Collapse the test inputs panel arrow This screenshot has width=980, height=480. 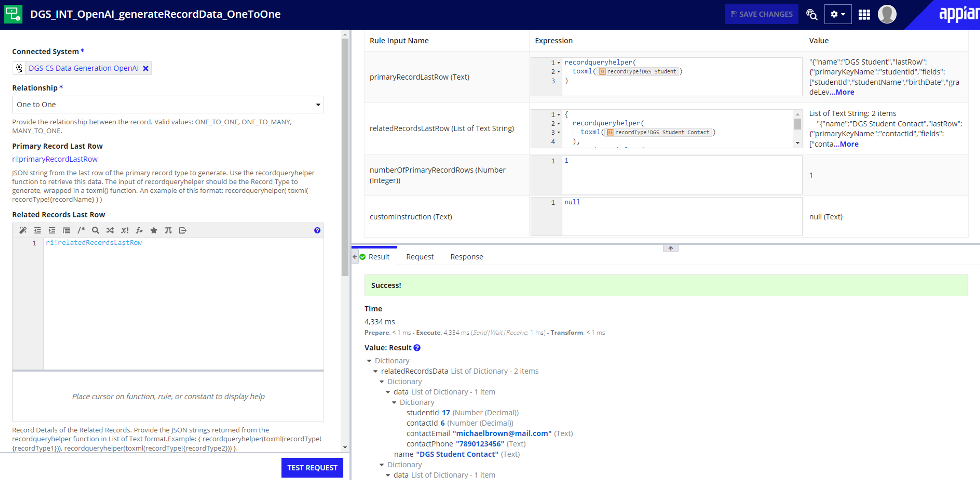(670, 248)
